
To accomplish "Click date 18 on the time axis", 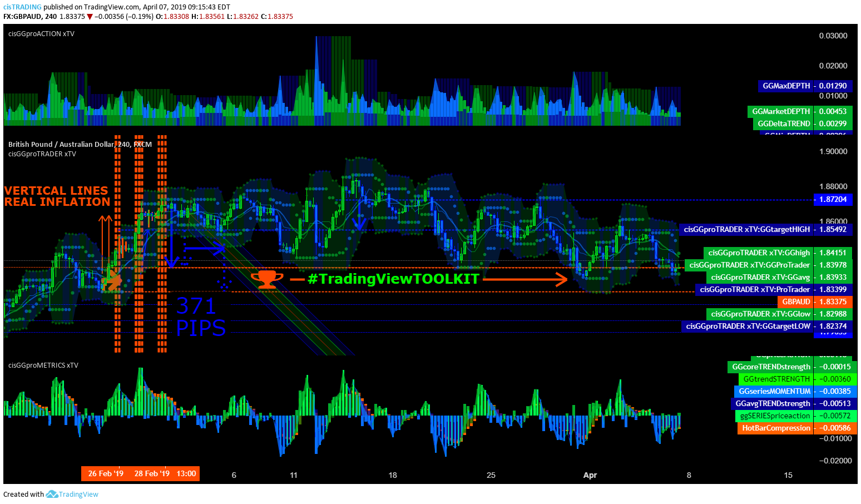I will [x=393, y=475].
